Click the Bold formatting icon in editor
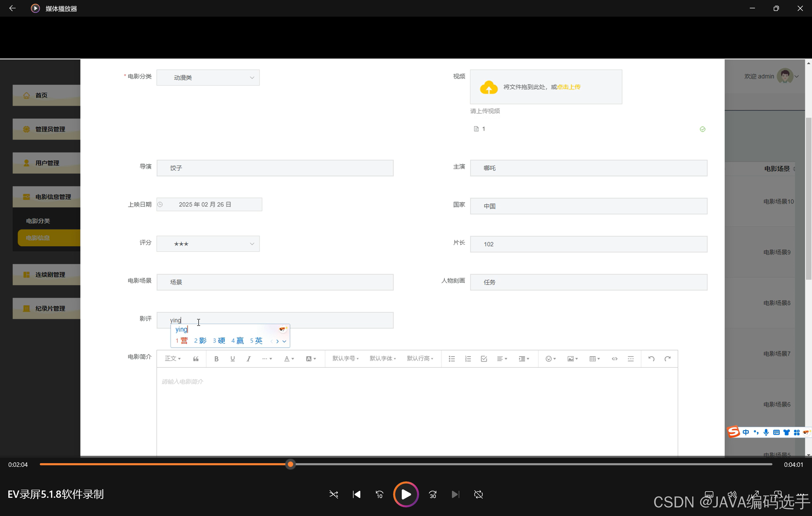This screenshot has width=812, height=516. pyautogui.click(x=217, y=359)
